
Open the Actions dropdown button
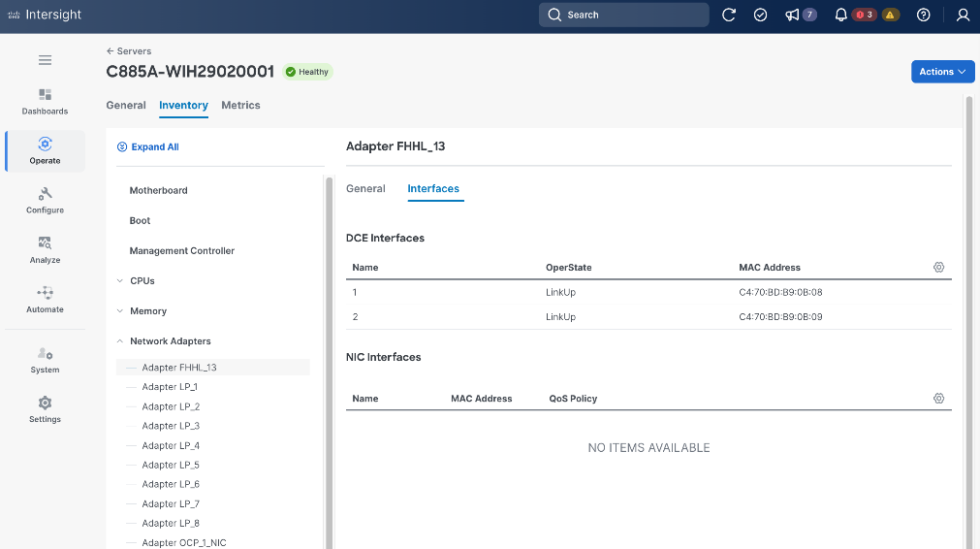(942, 72)
